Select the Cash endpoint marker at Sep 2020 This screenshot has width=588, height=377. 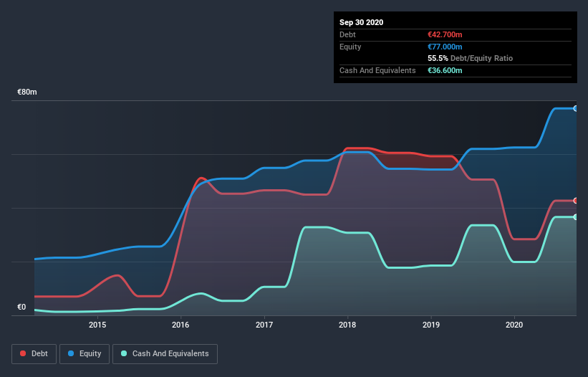point(576,217)
